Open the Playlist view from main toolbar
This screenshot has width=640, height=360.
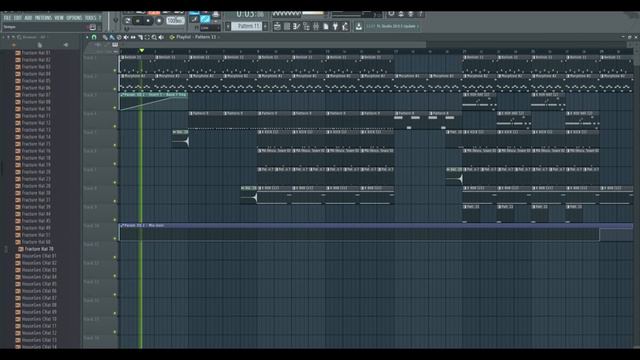(x=278, y=27)
